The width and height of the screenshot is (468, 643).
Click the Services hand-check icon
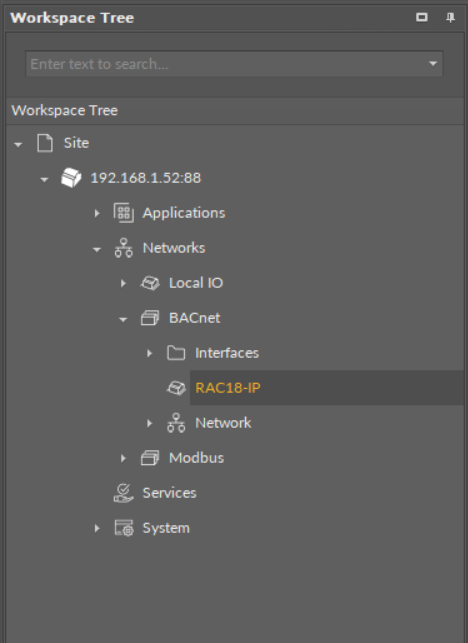[123, 493]
